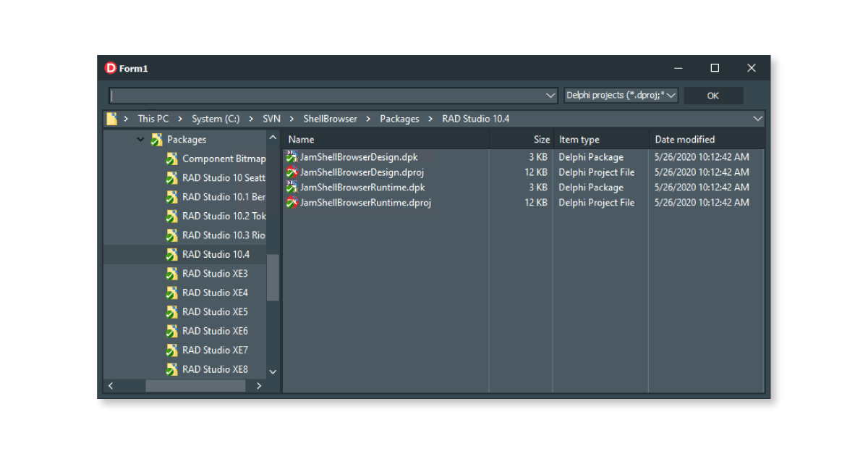Expand the breadcrumb path history dropdown

[x=757, y=119]
